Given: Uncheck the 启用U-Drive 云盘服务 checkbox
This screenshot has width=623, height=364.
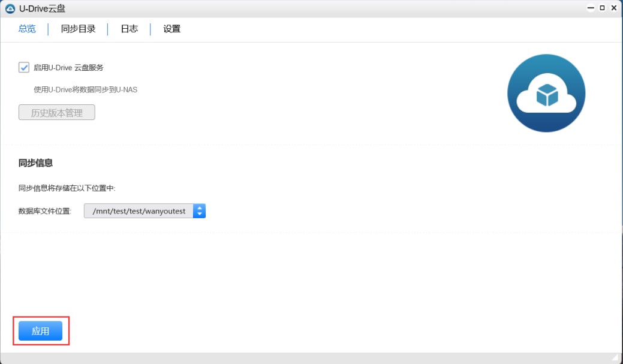Looking at the screenshot, I should (24, 67).
